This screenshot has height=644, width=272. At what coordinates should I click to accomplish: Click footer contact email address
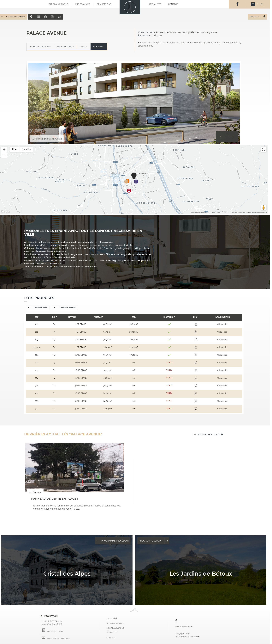pyautogui.click(x=59, y=639)
